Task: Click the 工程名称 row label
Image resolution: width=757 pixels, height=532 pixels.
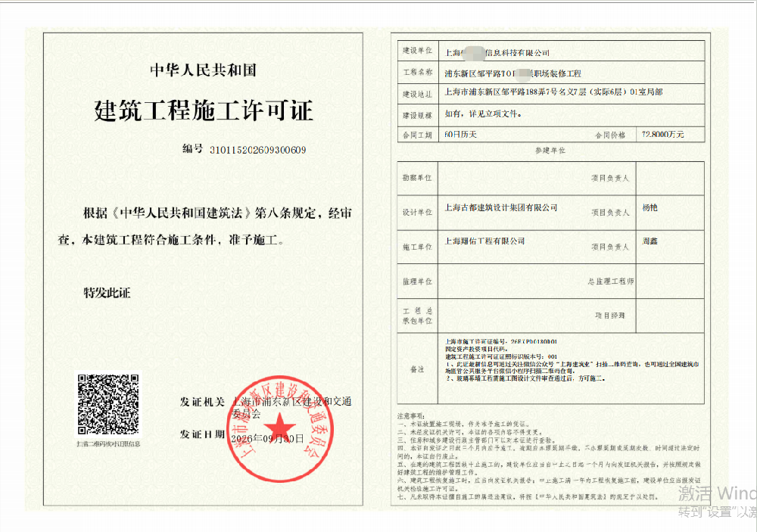Action: [418, 72]
